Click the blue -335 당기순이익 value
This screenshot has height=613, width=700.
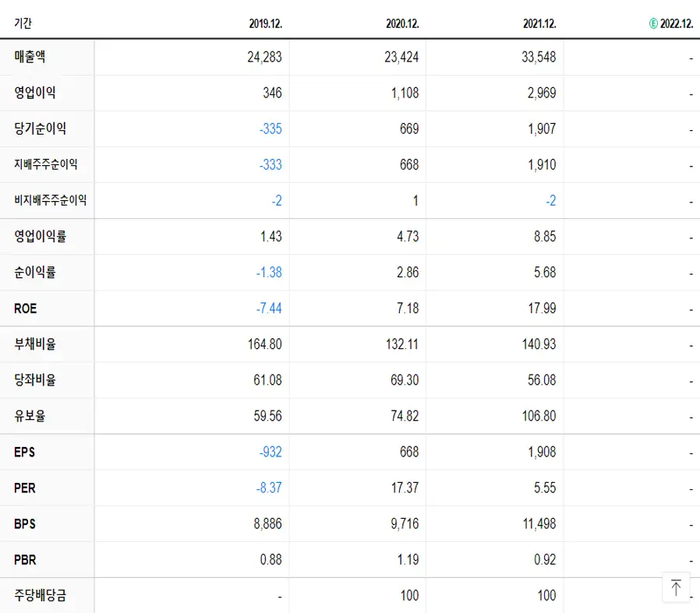click(x=269, y=129)
